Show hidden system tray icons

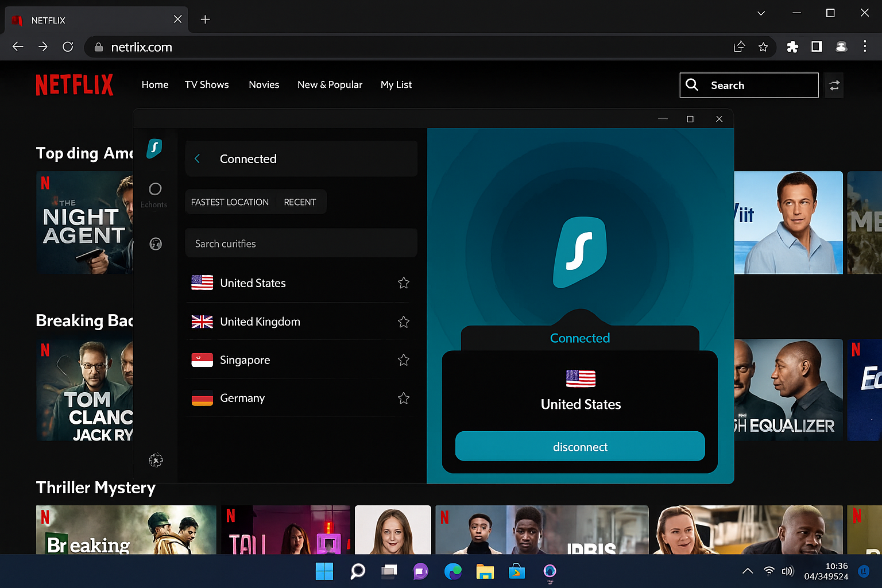(x=747, y=571)
